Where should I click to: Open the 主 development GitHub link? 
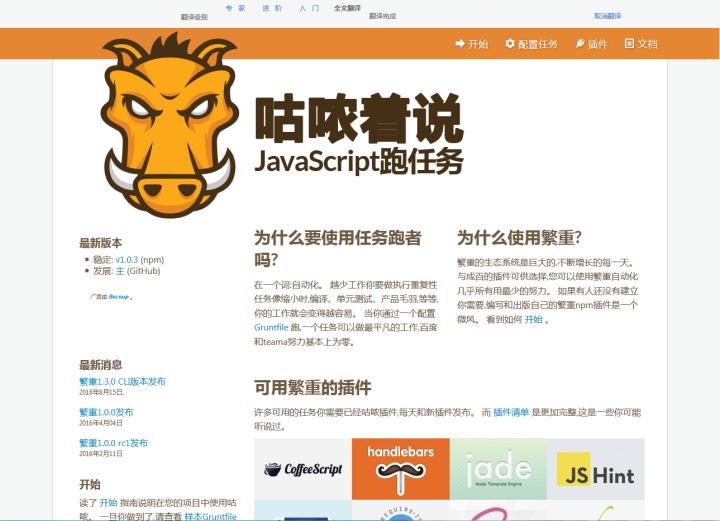pos(120,271)
